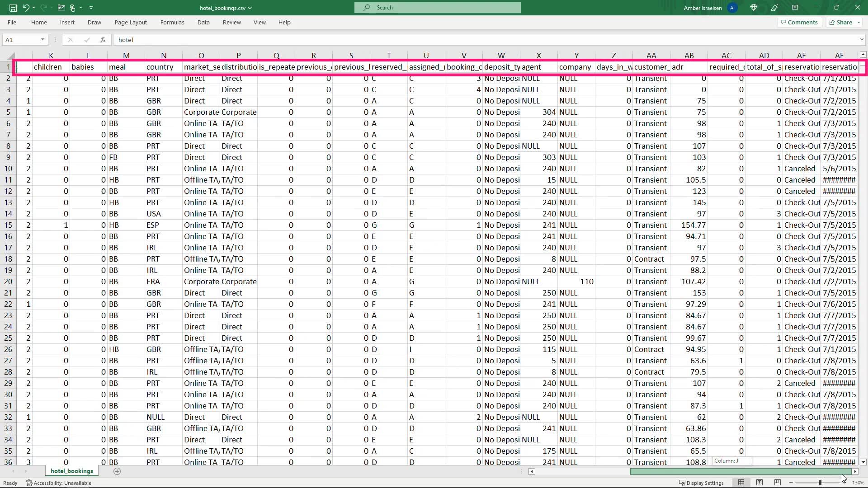Click the zoom slider handle

point(820,483)
